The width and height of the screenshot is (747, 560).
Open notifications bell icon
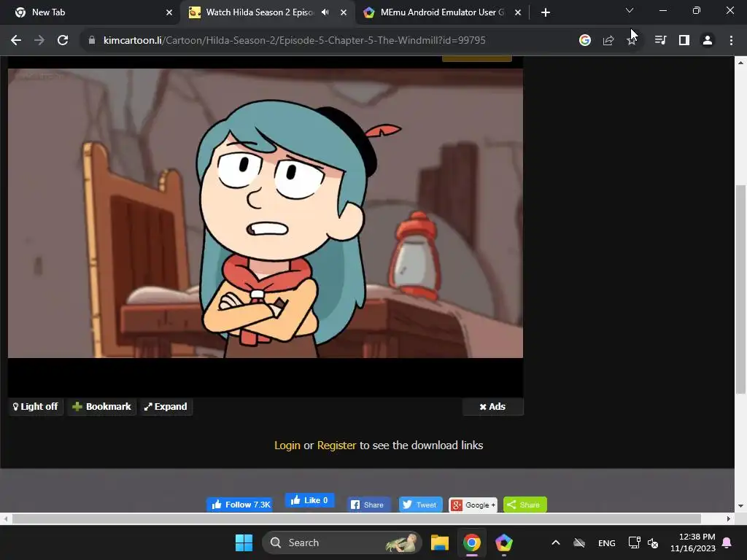tap(727, 542)
